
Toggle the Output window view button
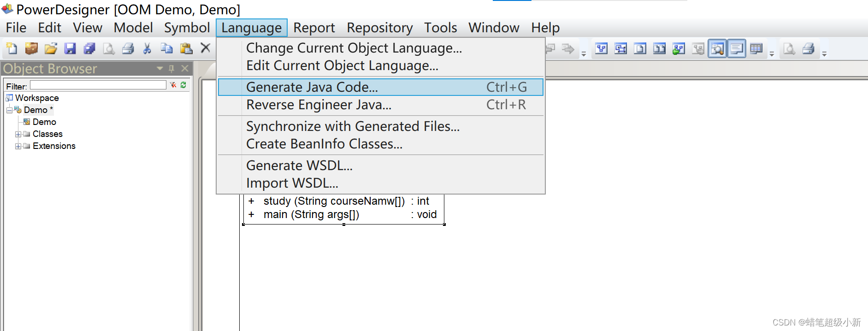[737, 48]
